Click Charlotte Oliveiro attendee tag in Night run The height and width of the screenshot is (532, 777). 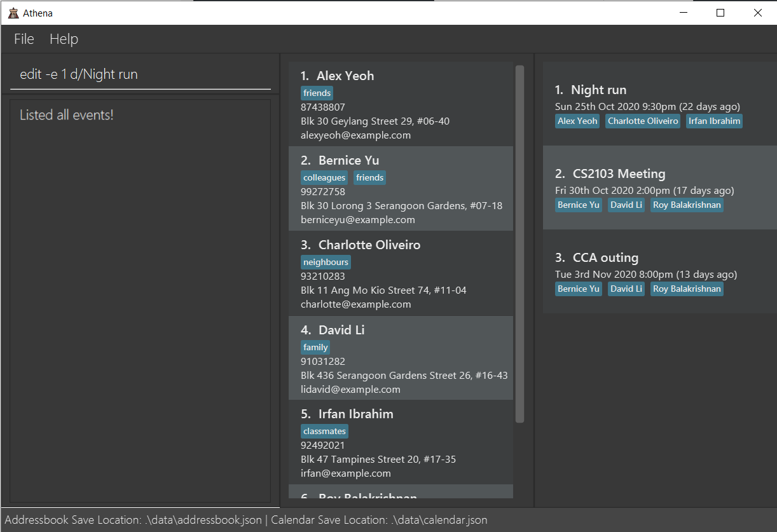point(643,121)
